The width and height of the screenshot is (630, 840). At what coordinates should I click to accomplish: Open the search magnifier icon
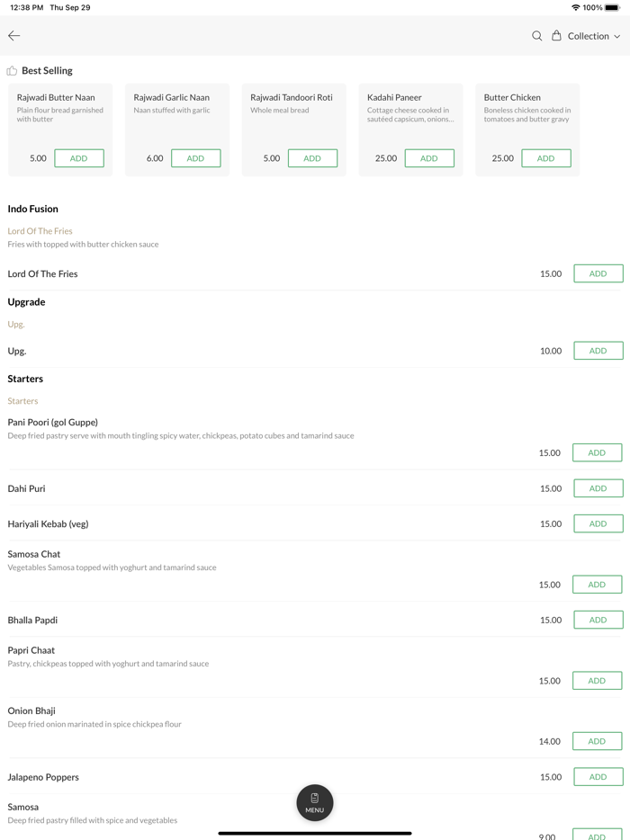(x=536, y=36)
